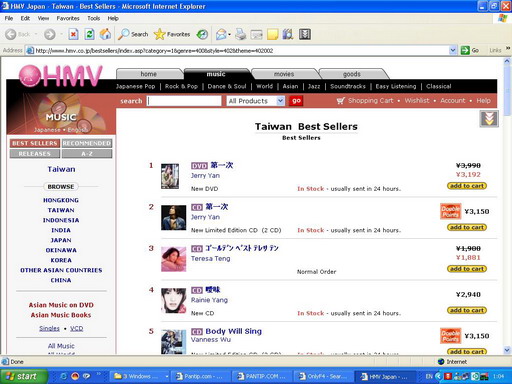Switch to the movies tab
This screenshot has width=512, height=384.
tap(284, 74)
